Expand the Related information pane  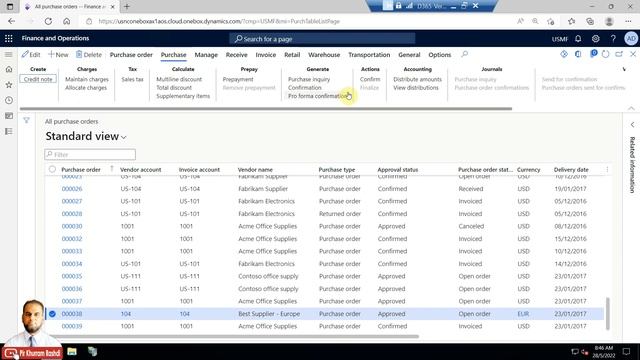(x=632, y=124)
